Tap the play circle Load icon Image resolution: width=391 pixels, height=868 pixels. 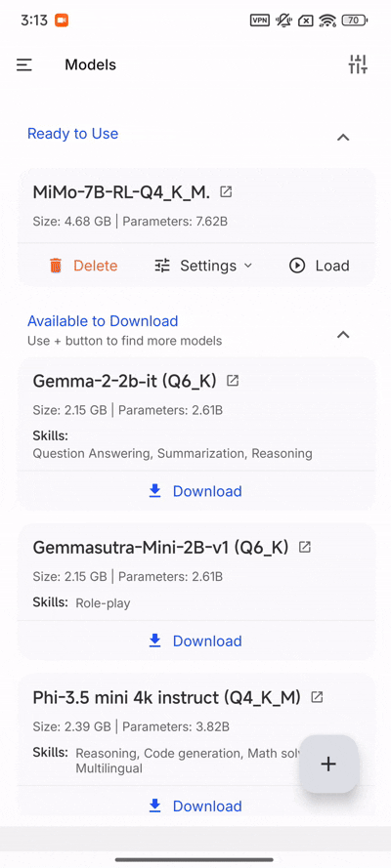click(297, 266)
